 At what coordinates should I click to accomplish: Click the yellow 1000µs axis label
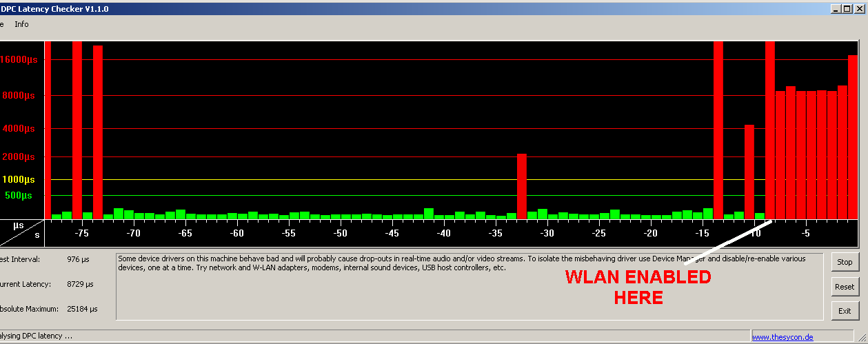(x=19, y=179)
